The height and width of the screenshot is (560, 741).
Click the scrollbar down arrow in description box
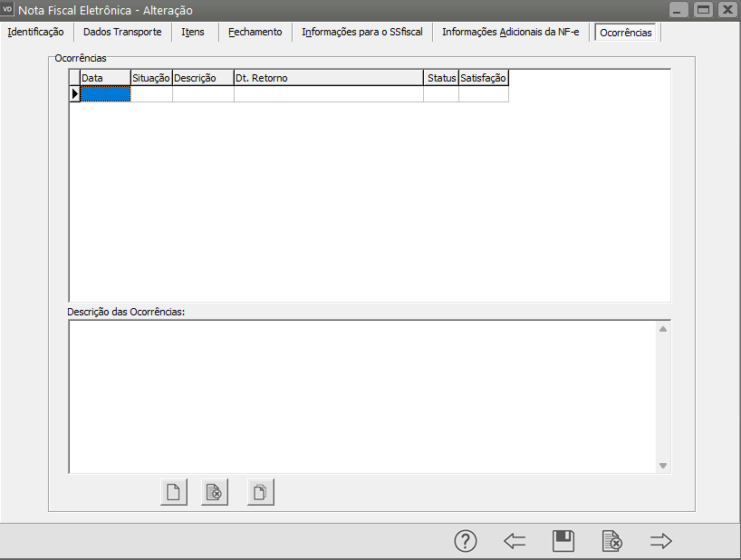point(663,466)
